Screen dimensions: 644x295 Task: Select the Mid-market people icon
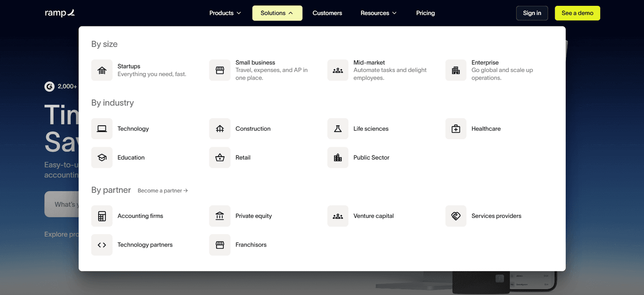pos(338,70)
